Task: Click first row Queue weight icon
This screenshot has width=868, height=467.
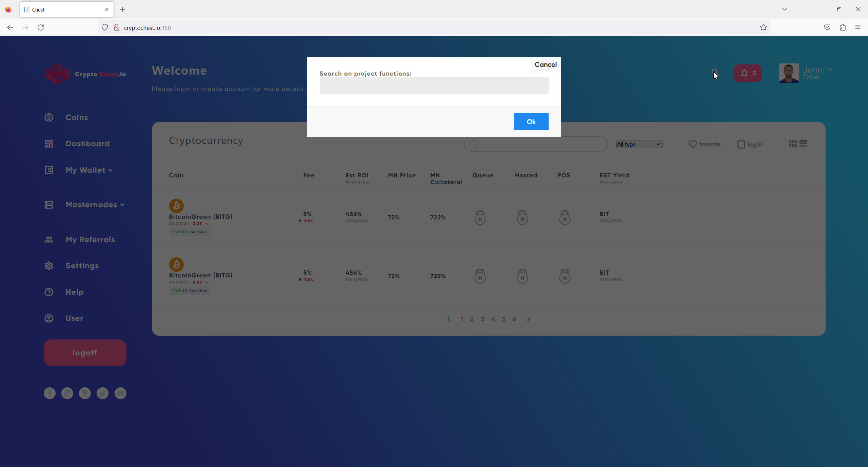Action: [480, 217]
